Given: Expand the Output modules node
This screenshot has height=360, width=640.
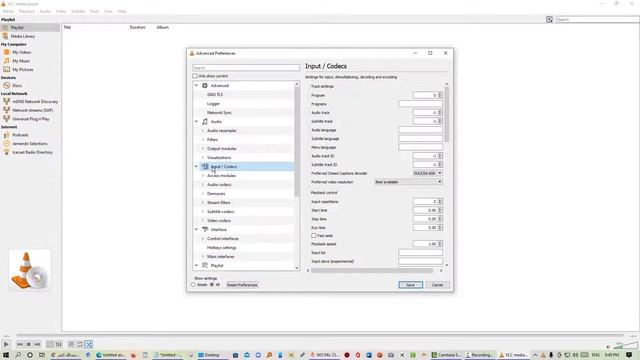Looking at the screenshot, I should tap(203, 149).
